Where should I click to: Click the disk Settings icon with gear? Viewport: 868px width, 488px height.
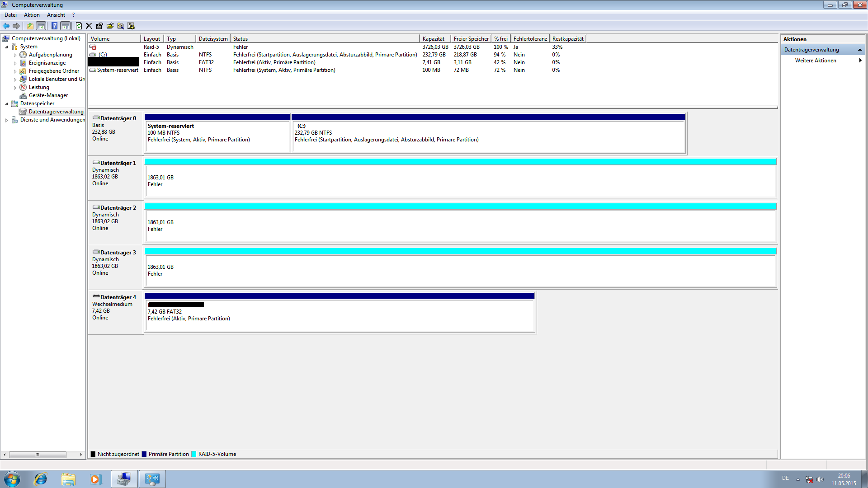(x=131, y=26)
